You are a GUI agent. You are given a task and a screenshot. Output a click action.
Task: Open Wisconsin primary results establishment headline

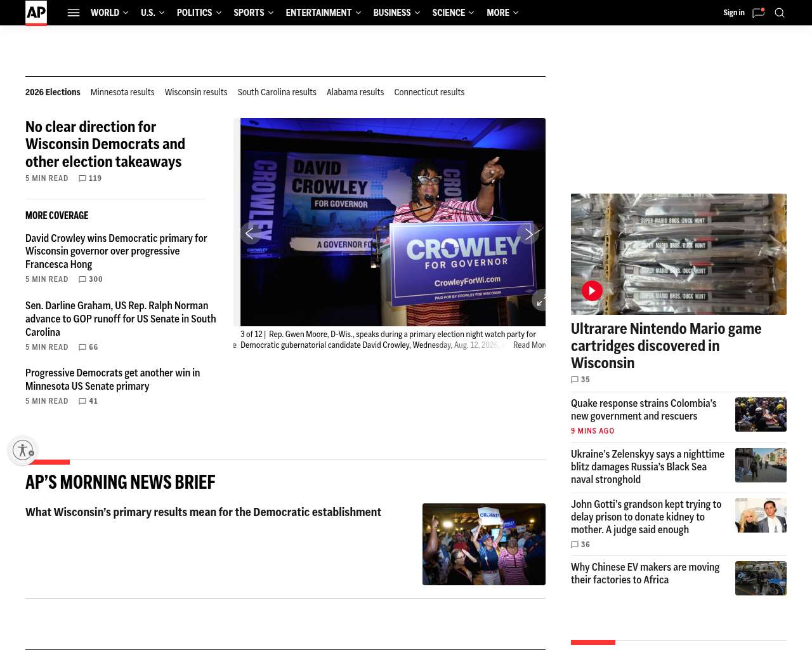coord(203,512)
